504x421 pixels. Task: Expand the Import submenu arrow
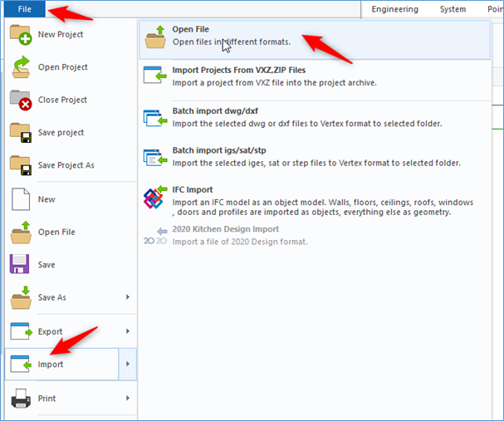tap(127, 365)
